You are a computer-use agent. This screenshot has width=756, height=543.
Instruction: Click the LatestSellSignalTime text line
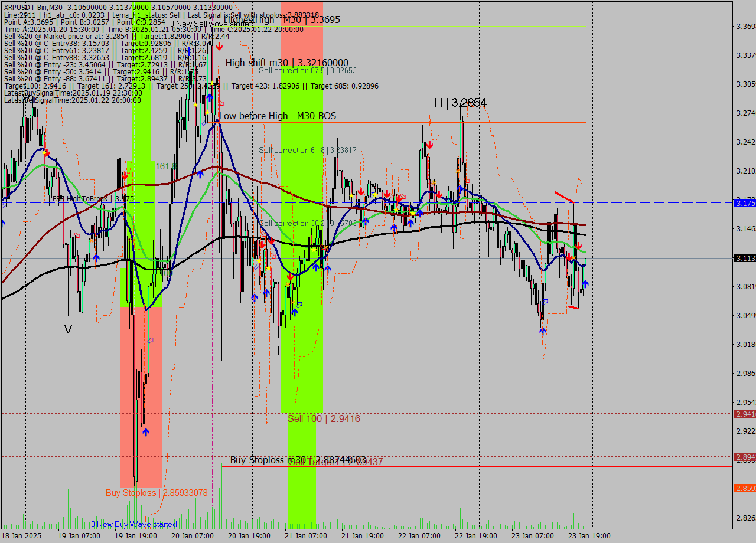tap(73, 100)
